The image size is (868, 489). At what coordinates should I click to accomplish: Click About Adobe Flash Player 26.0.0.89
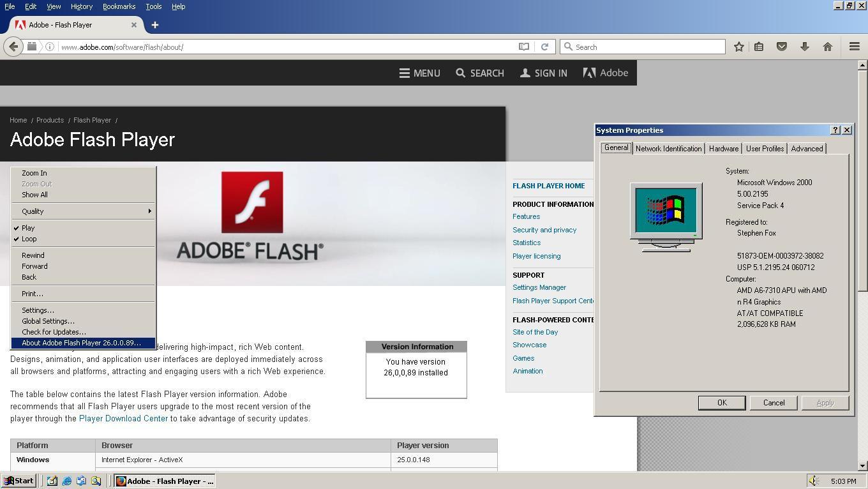pos(83,343)
